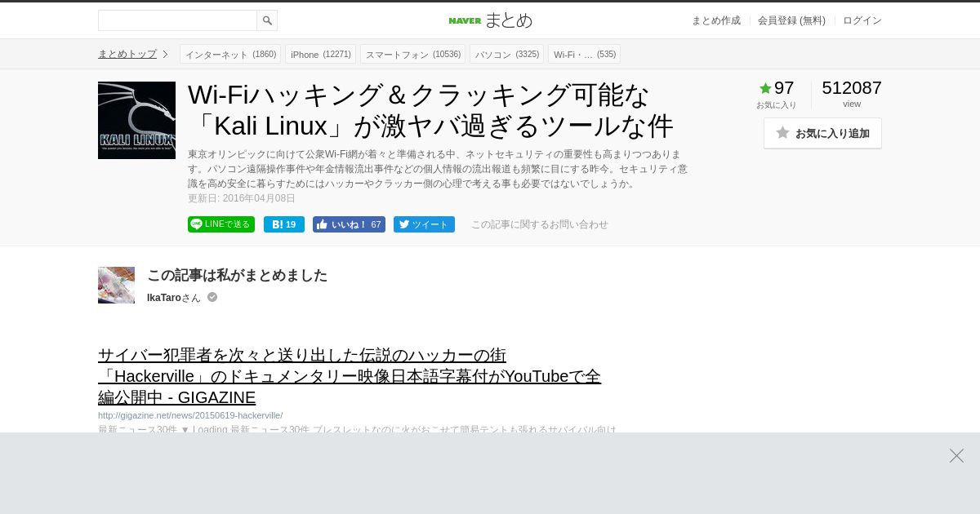Select the iPhone (12271) tag
The height and width of the screenshot is (514, 980).
pyautogui.click(x=320, y=54)
